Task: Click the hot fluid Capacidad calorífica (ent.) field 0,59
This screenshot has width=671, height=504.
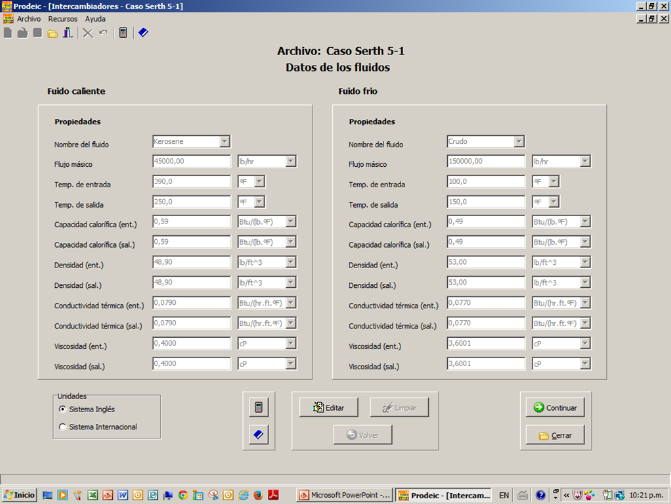Action: [x=191, y=222]
